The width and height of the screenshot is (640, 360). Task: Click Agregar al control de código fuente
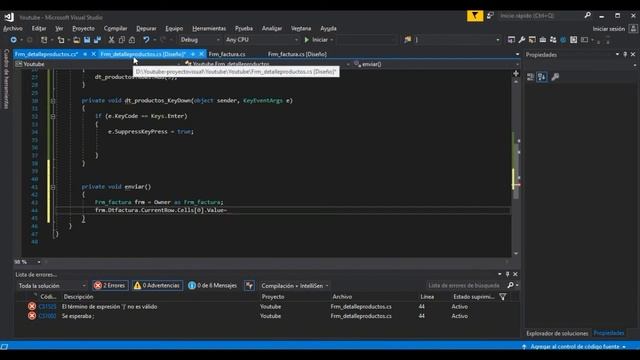(x=575, y=347)
